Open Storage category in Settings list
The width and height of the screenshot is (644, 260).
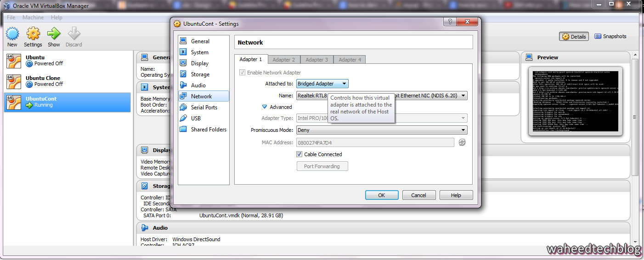point(203,74)
